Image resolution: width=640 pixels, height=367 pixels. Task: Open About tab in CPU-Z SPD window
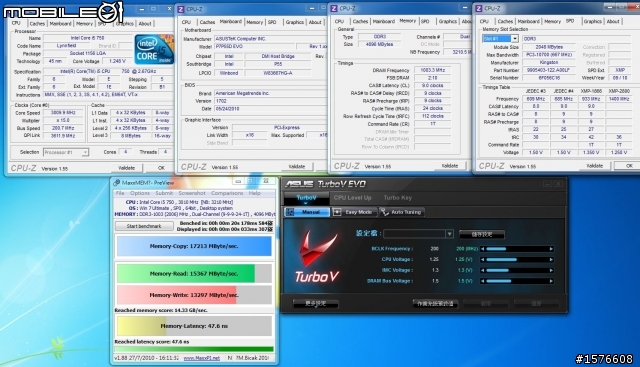(613, 21)
